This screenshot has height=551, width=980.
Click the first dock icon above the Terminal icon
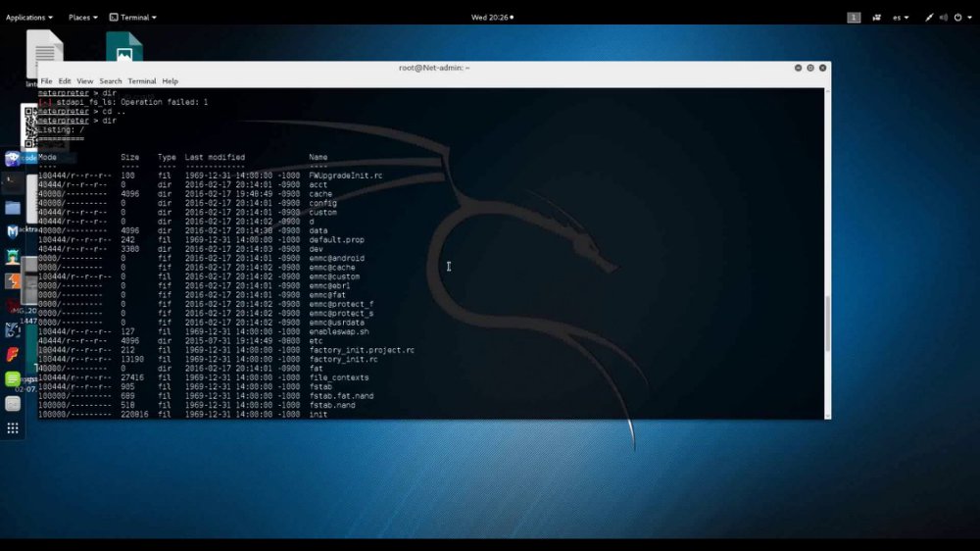pyautogui.click(x=13, y=158)
